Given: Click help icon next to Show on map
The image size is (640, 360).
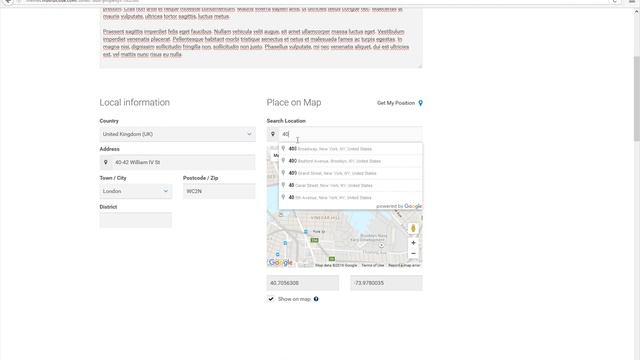Looking at the screenshot, I should pos(316,299).
